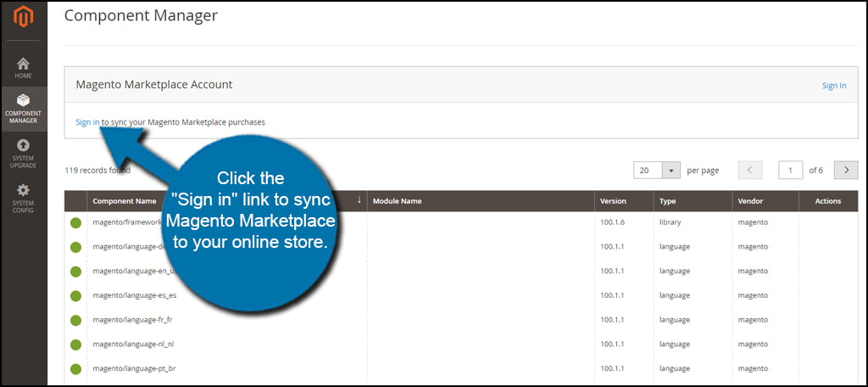Go to previous page of records

point(750,171)
